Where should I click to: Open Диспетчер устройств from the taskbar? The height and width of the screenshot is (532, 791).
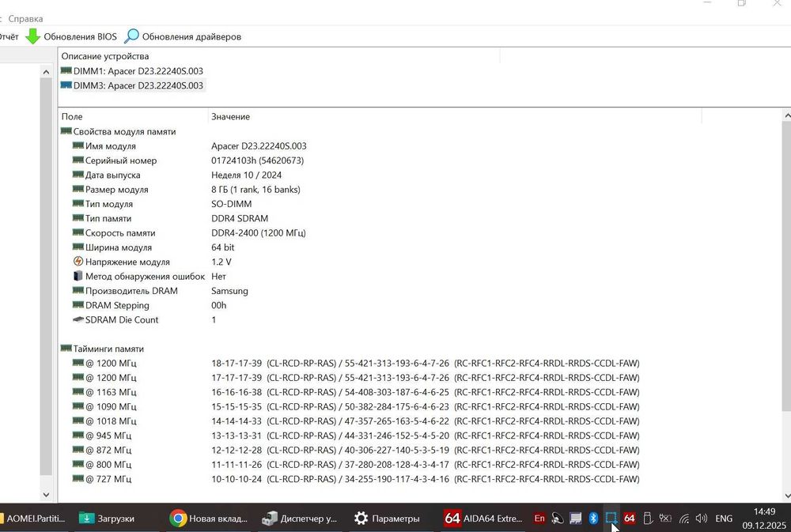tap(300, 518)
